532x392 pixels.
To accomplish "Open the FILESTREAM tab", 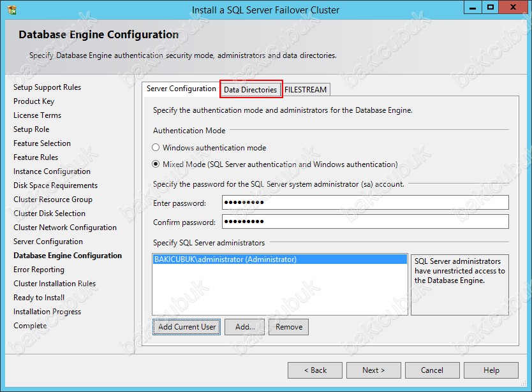I will point(306,89).
